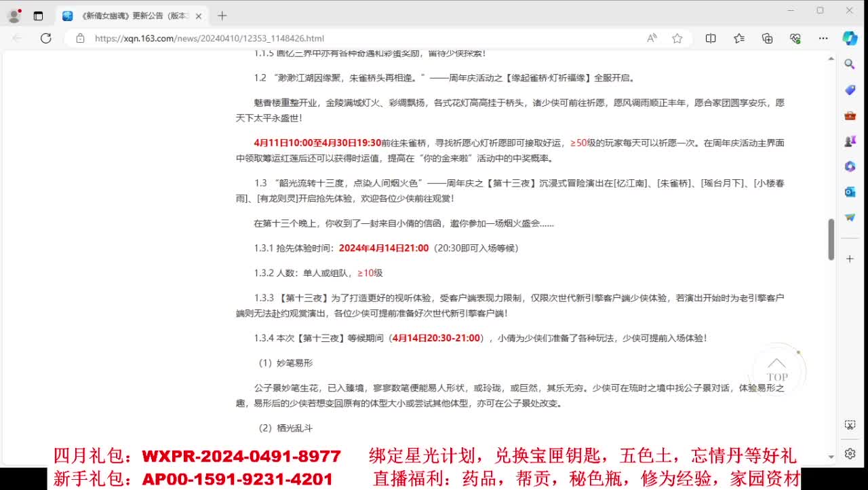Open Collections panel
Screen dimensions: 868x490
768,38
